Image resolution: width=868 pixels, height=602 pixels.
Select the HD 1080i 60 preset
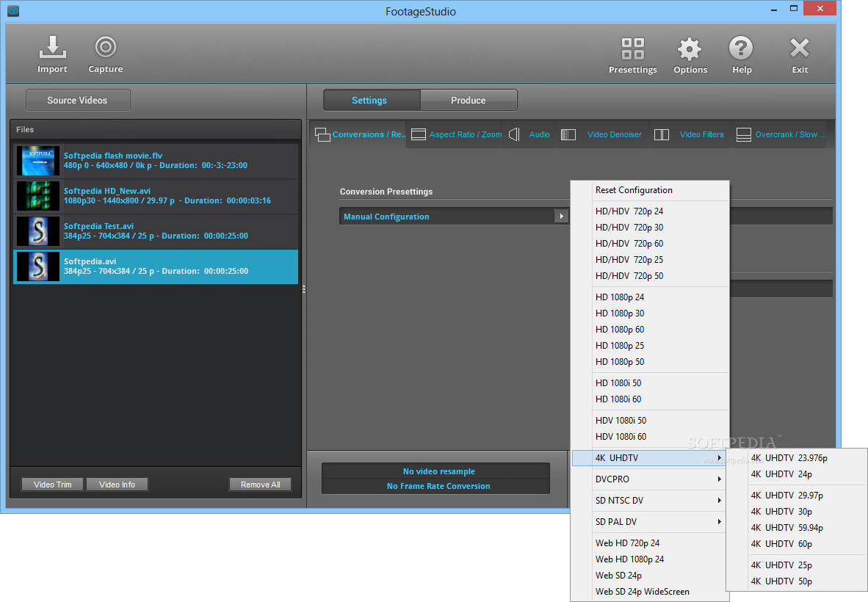pos(649,399)
